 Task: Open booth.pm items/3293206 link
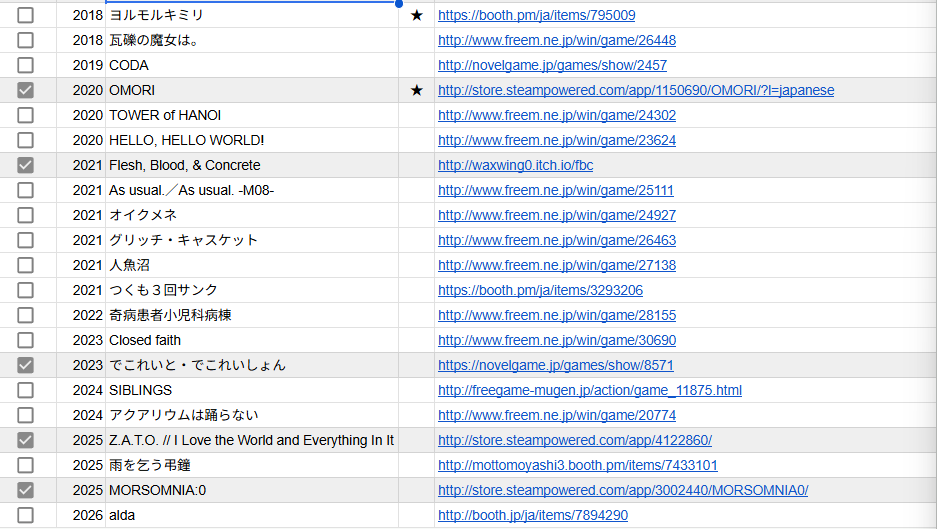point(540,291)
